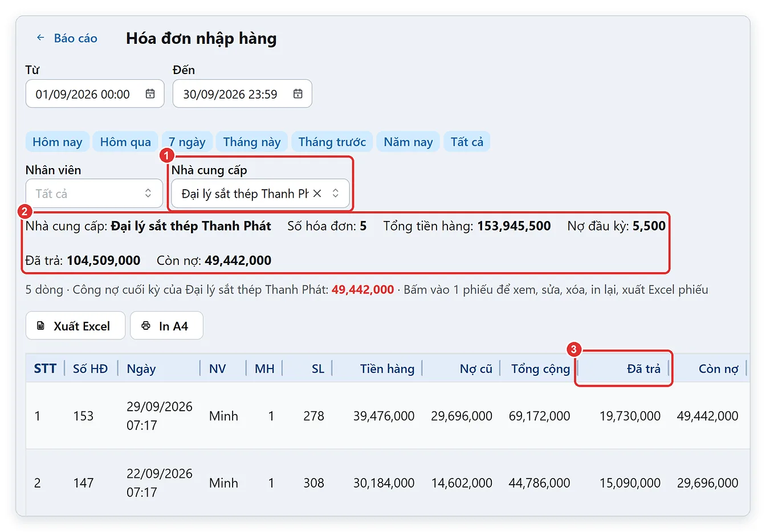Click the 44,786,000 Tổng cộng cell
766x532 pixels.
tap(539, 483)
